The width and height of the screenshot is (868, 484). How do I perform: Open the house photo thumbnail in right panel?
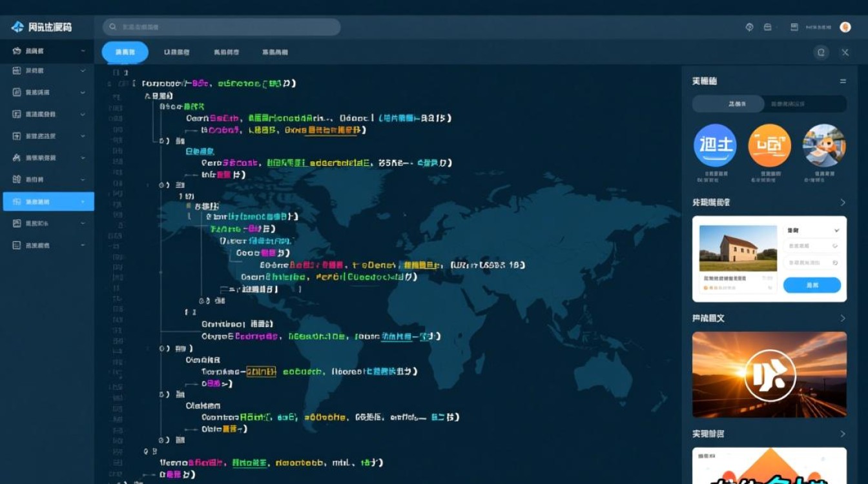point(738,248)
